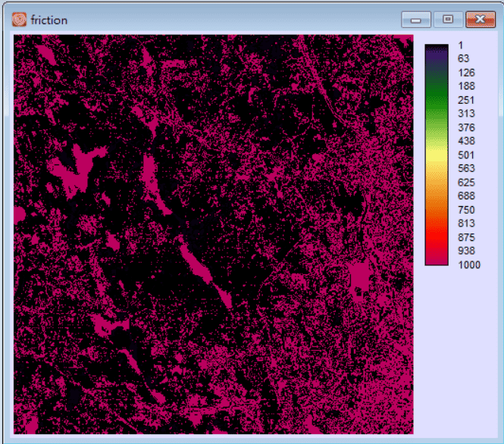The width and height of the screenshot is (504, 444).
Task: Click legend value 1000
Action: [469, 265]
